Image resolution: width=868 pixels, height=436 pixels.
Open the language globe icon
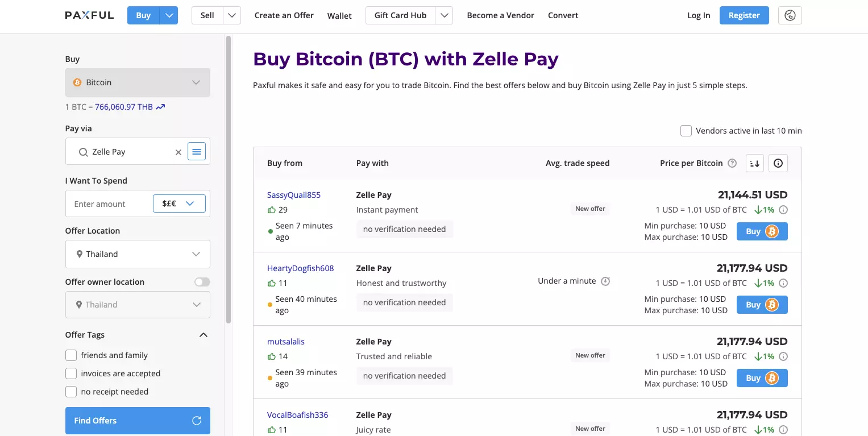790,15
